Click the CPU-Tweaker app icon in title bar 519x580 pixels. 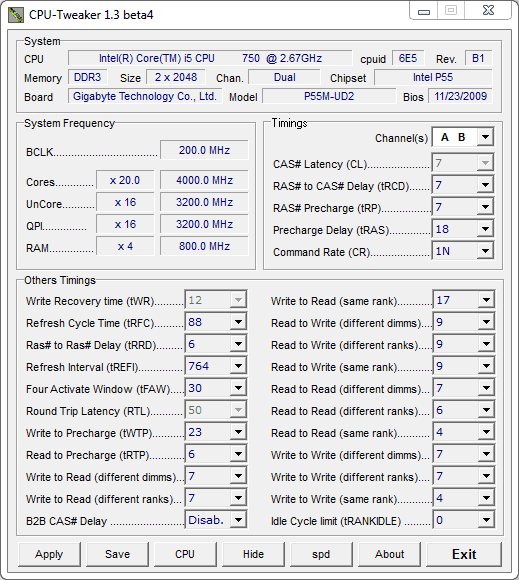(x=16, y=15)
